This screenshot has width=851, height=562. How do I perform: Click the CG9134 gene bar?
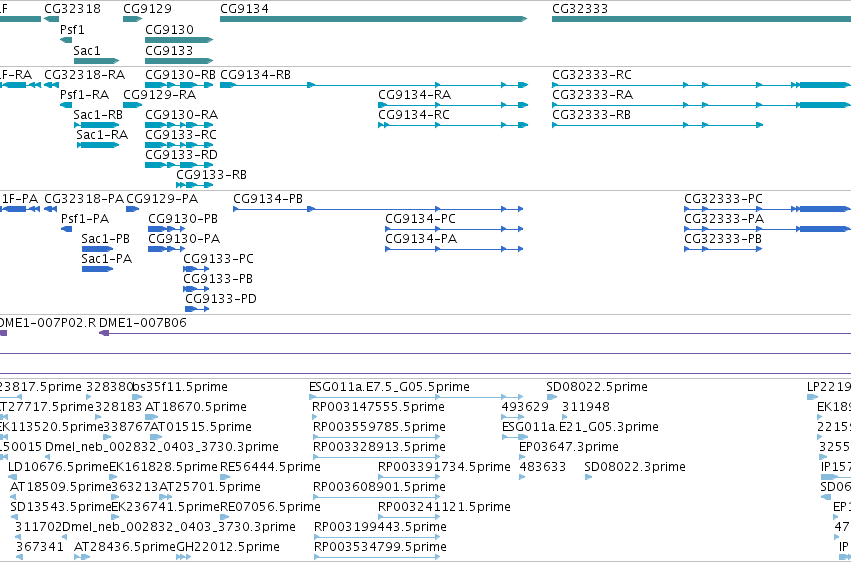pyautogui.click(x=373, y=19)
